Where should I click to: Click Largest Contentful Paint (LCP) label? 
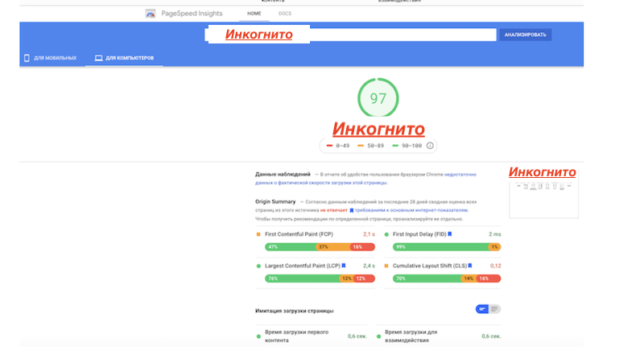point(303,266)
